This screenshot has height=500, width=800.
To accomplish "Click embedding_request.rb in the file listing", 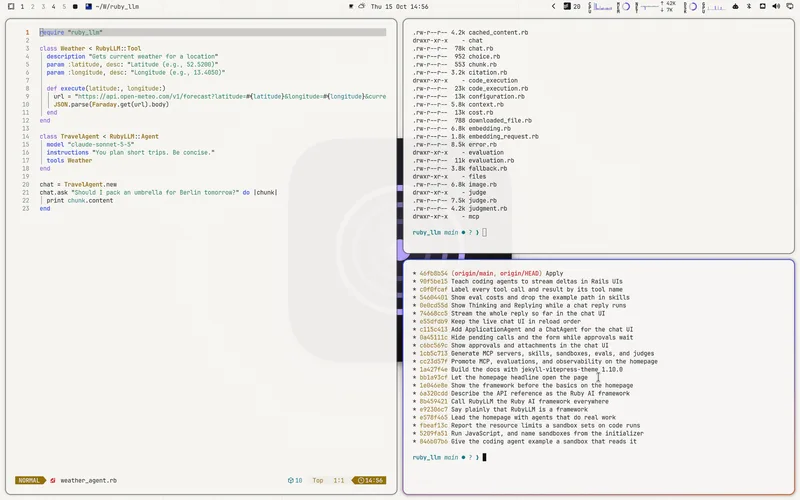I will click(504, 136).
